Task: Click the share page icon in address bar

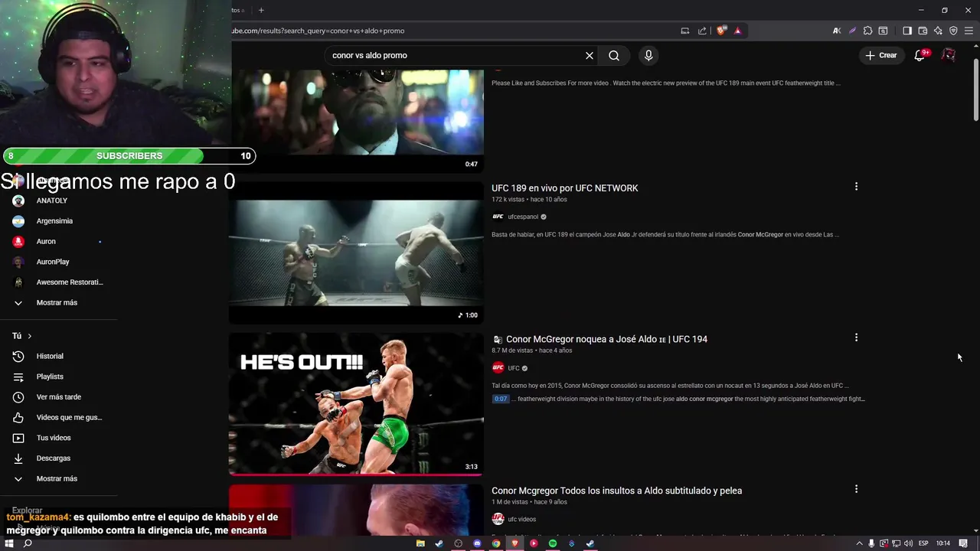Action: point(702,31)
